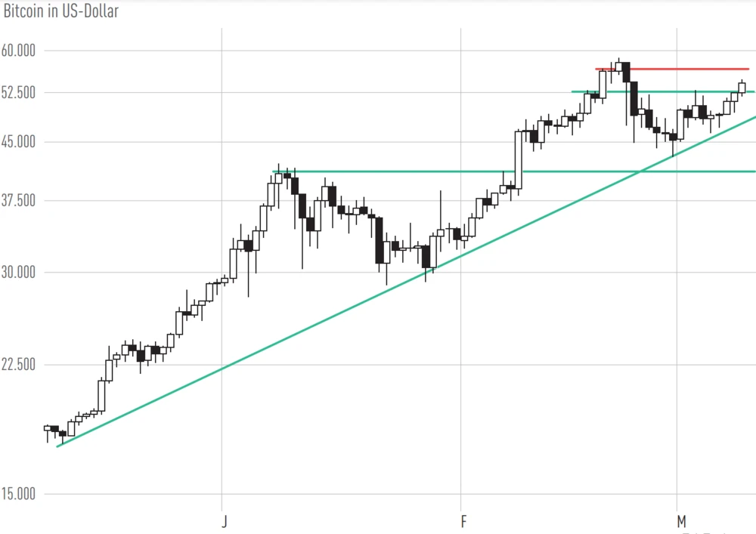Select the 15.000 price axis label

point(19,495)
